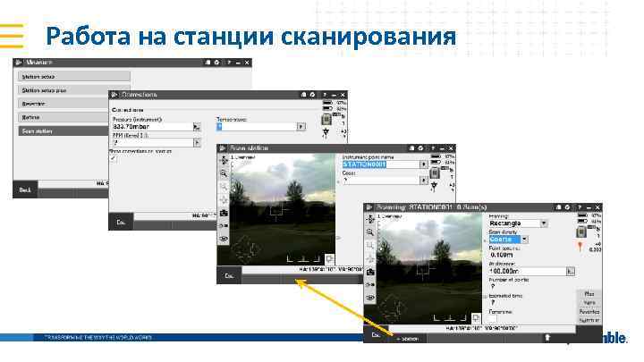Click instrument icon in Scan station status bar

point(435,173)
